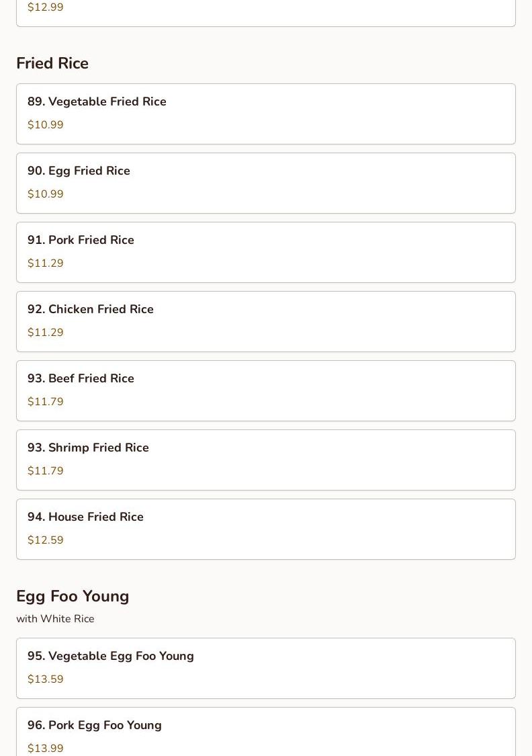Click the $10.99 price under Egg Fried Rice
Screen dimensions: 532x756
tap(46, 194)
